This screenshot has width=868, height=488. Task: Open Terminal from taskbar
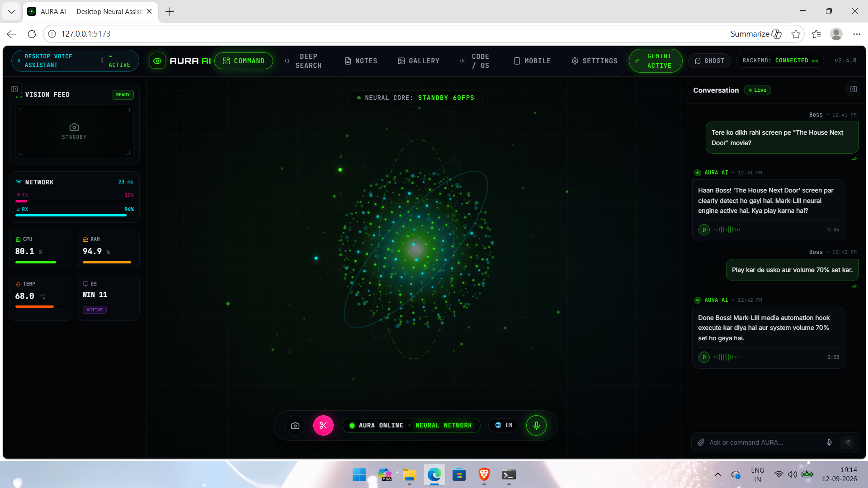tap(509, 475)
